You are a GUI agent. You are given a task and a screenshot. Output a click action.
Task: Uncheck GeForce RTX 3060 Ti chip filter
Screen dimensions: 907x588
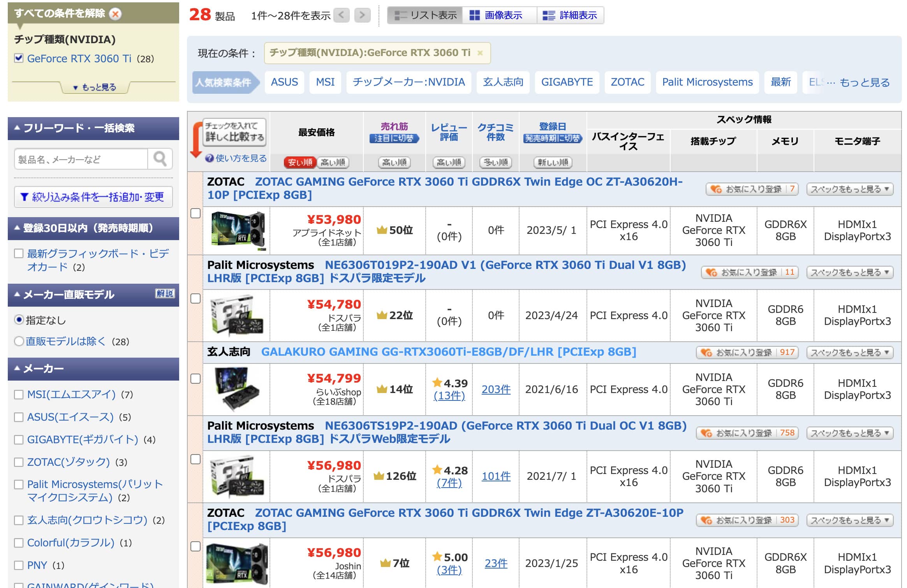pos(18,58)
